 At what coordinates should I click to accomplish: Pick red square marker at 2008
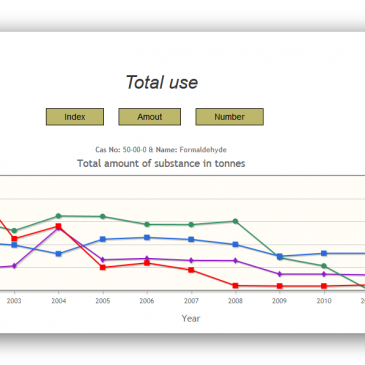coord(235,286)
